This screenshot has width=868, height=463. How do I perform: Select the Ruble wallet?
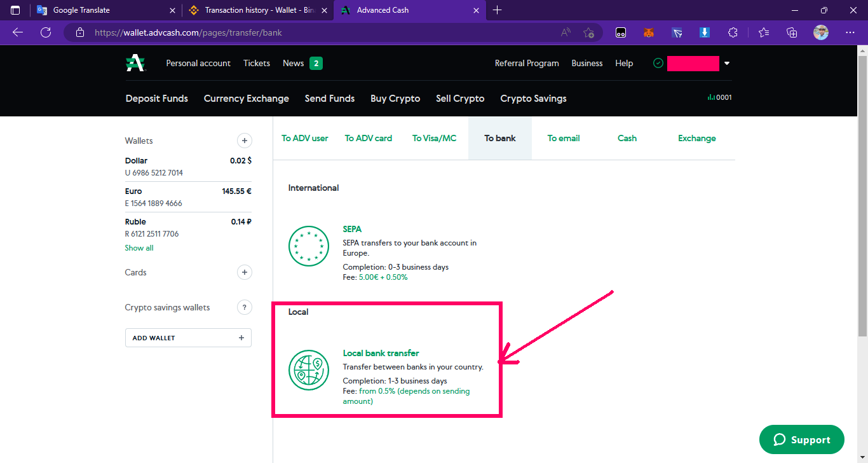(x=188, y=228)
